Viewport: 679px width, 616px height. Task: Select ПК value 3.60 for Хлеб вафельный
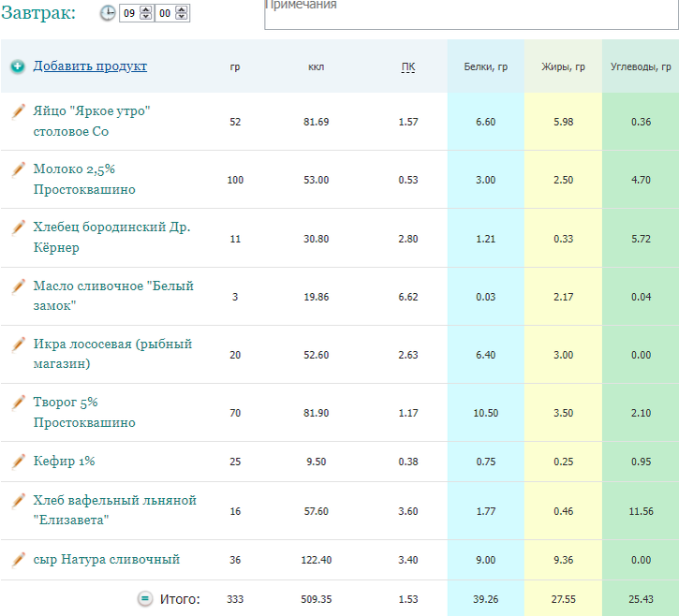(x=408, y=512)
